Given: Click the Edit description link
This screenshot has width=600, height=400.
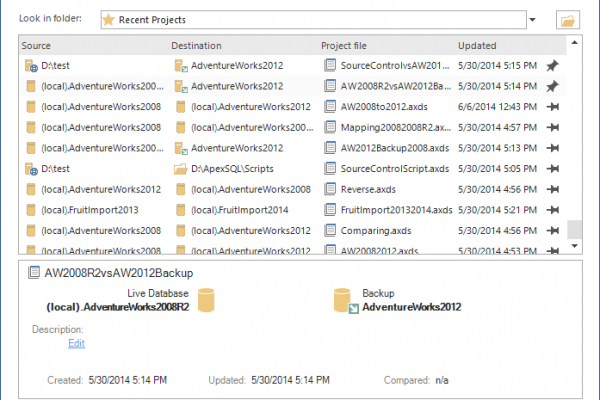Looking at the screenshot, I should [76, 343].
